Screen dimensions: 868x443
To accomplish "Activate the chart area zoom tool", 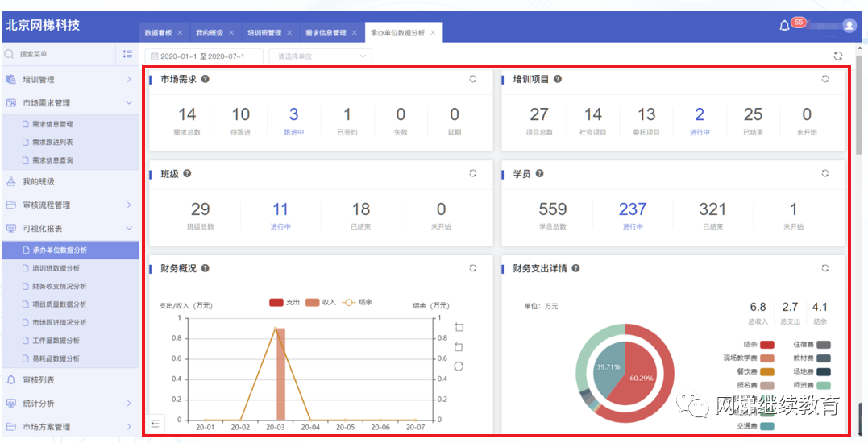I will [459, 327].
